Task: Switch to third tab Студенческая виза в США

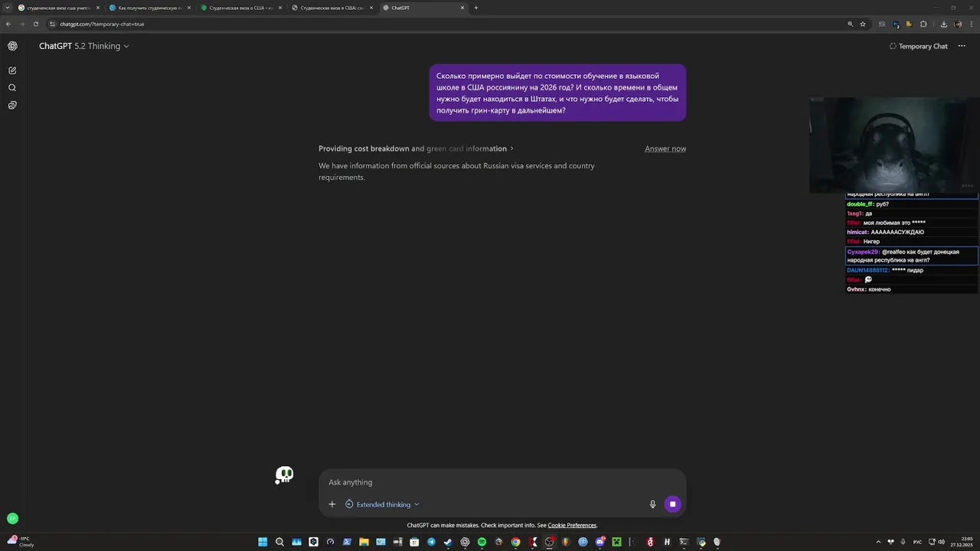Action: [240, 8]
